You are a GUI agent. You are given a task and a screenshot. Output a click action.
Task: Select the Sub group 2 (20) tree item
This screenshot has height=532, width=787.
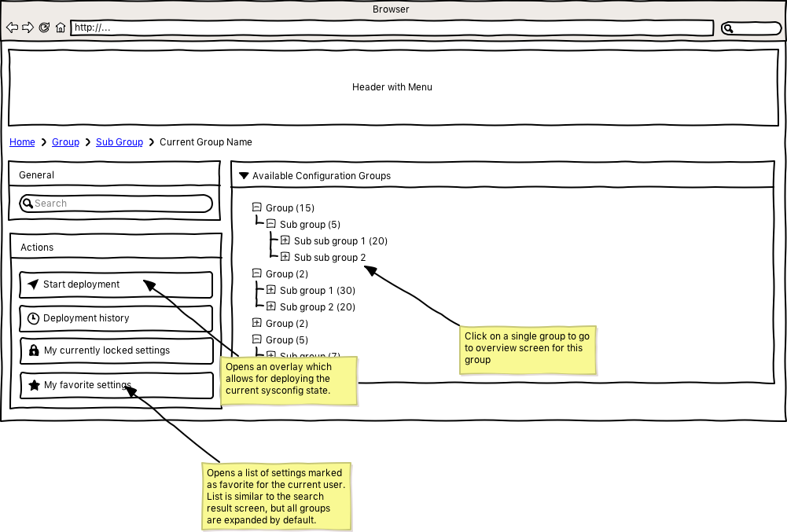tap(317, 307)
